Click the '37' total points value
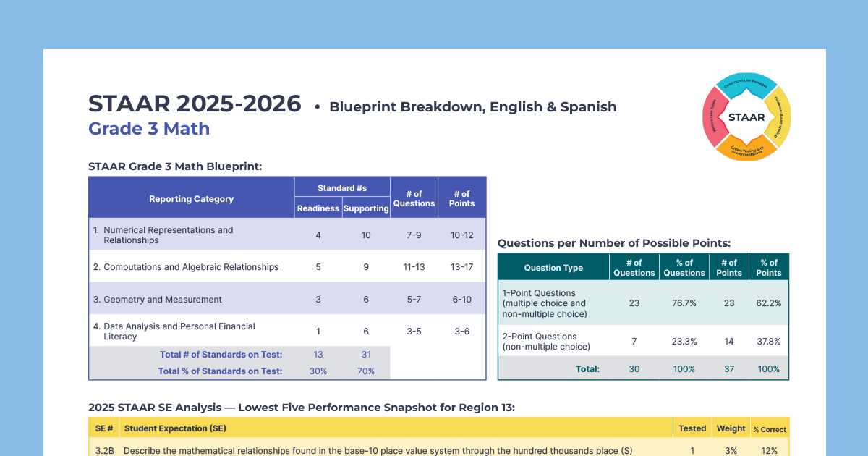Image resolution: width=868 pixels, height=456 pixels. click(729, 369)
